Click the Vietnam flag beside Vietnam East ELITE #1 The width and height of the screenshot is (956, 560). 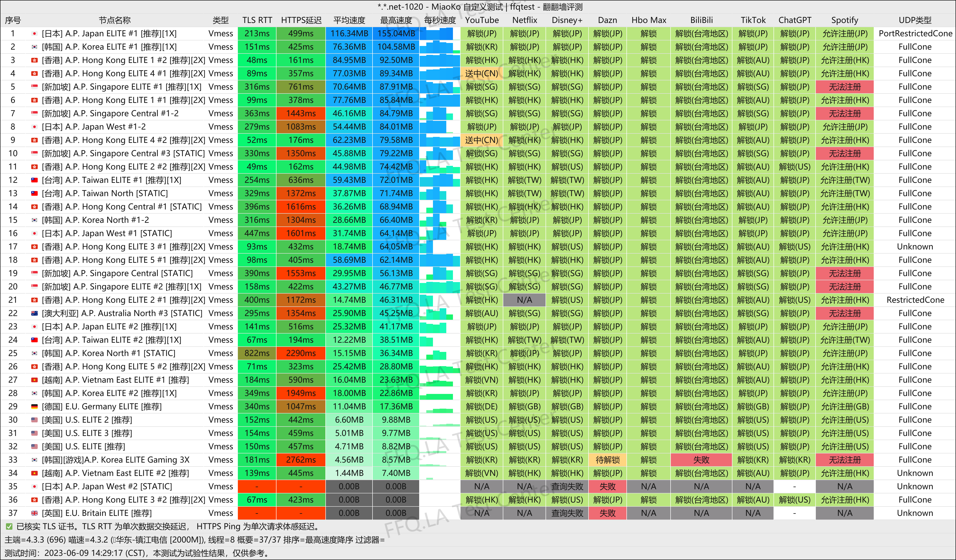coord(34,380)
